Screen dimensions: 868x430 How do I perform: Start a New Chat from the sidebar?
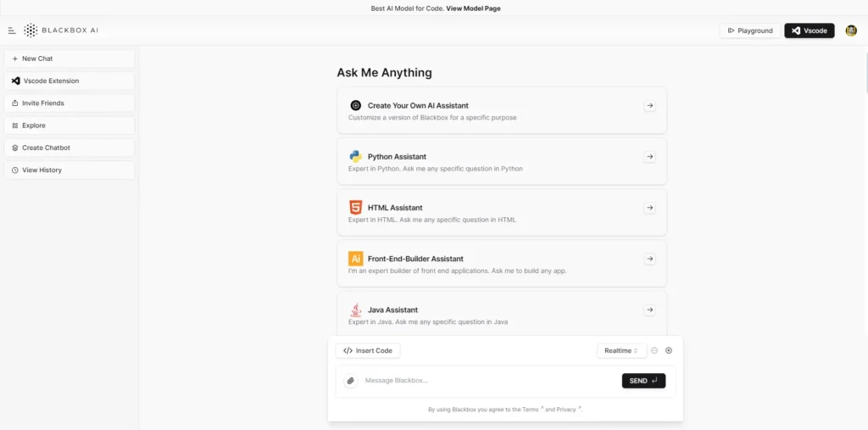[x=70, y=59]
